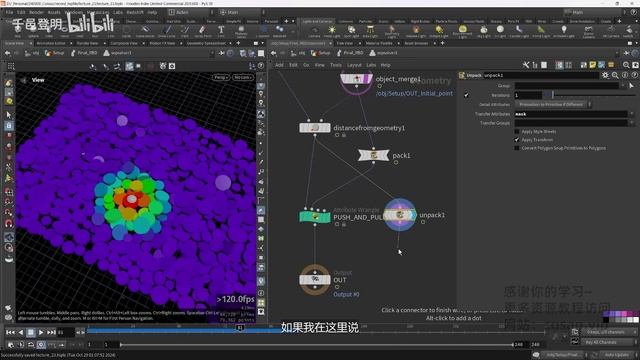640x360 pixels.
Task: Click the Setup path breadcrumb in scene view
Action: [54, 53]
